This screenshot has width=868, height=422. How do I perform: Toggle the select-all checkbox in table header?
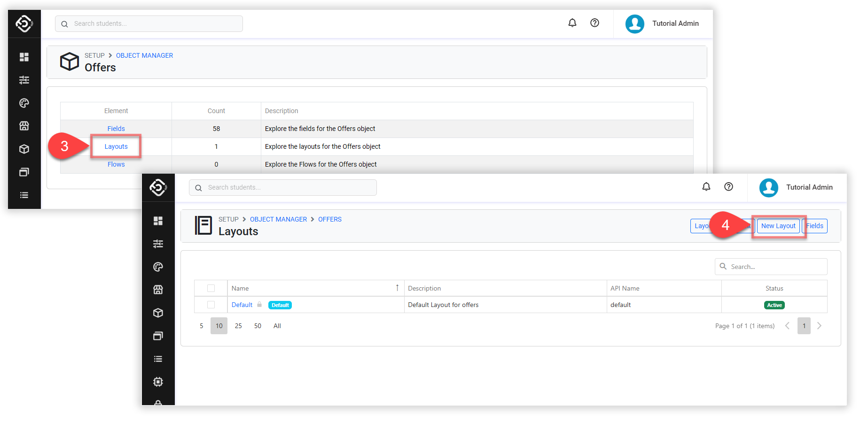point(211,288)
